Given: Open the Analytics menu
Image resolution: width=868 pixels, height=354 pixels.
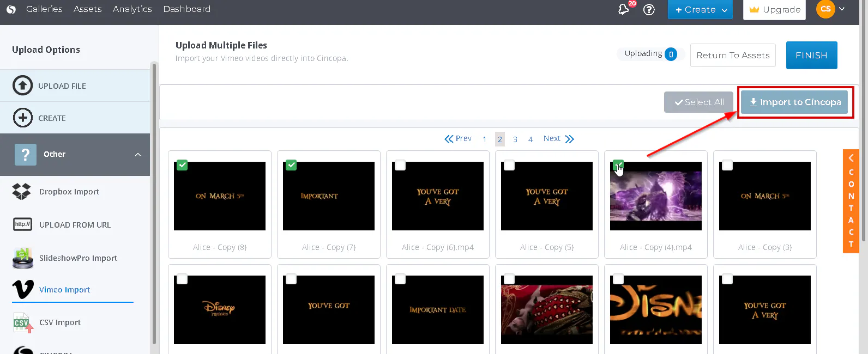Looking at the screenshot, I should click(x=132, y=9).
